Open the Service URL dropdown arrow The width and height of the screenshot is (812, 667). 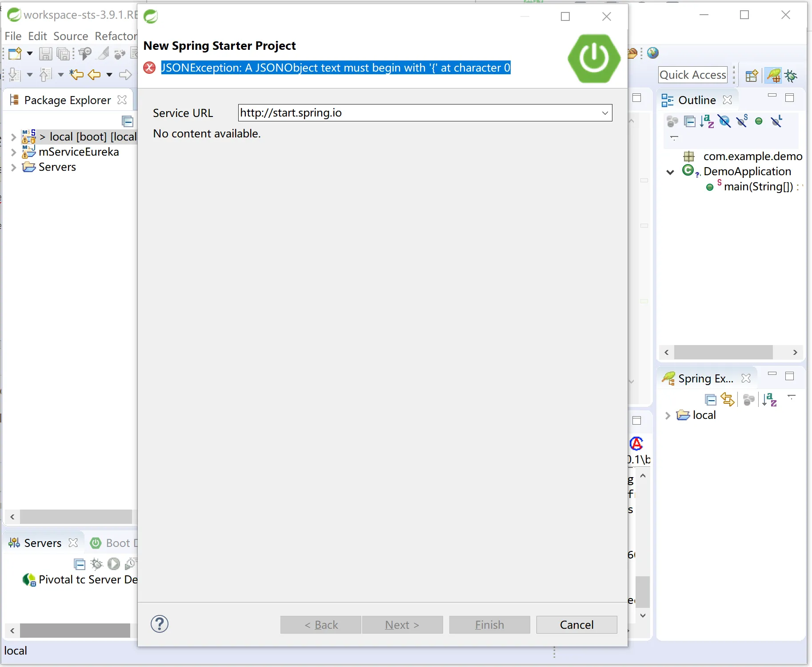point(605,113)
